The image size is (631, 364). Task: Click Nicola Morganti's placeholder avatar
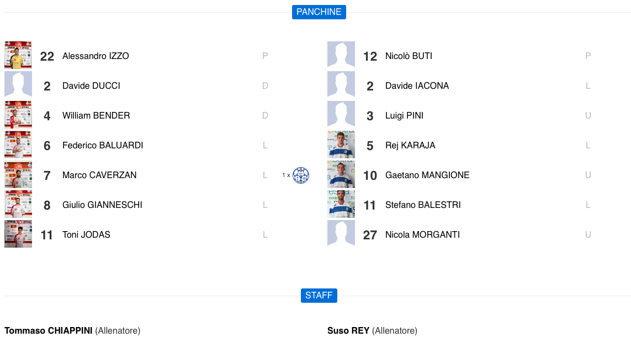tap(341, 234)
